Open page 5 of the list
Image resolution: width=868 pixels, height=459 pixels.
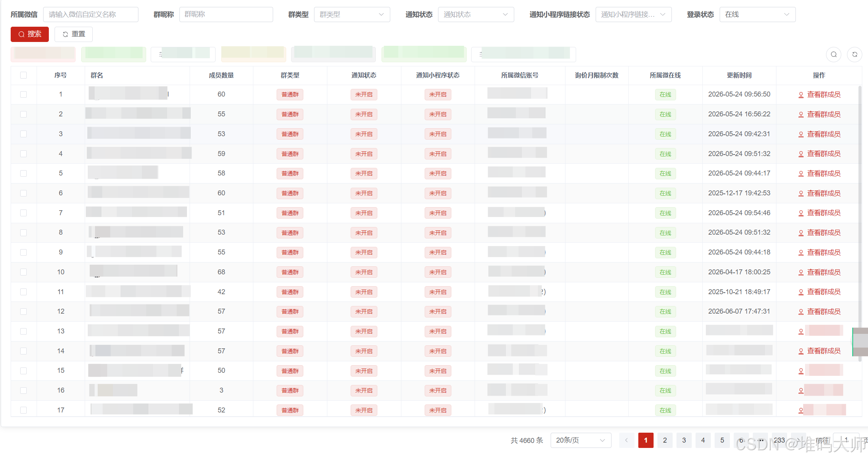(x=722, y=440)
